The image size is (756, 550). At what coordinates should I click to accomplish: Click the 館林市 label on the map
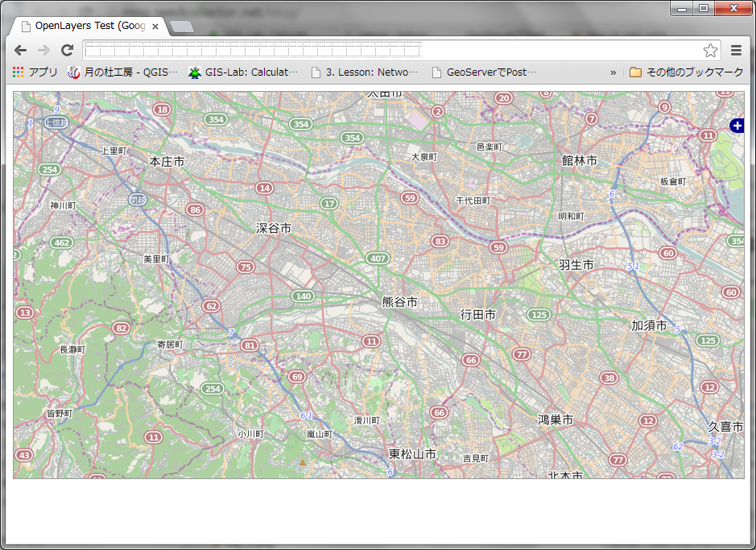pyautogui.click(x=579, y=161)
